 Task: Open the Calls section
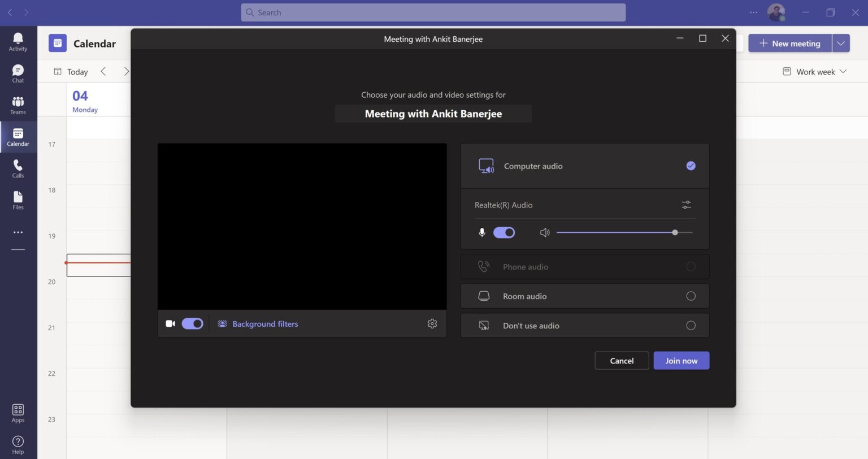(x=18, y=167)
